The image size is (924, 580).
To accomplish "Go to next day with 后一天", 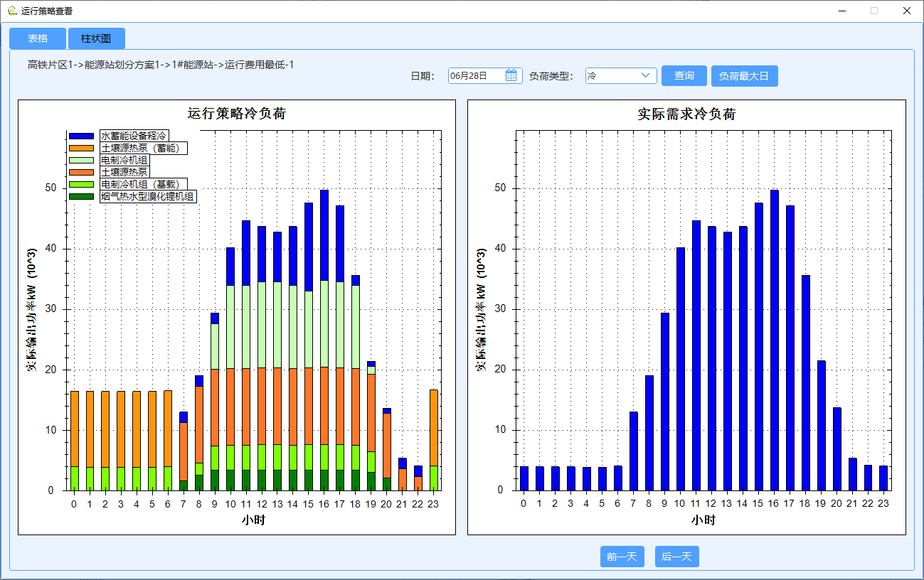I will 676,557.
